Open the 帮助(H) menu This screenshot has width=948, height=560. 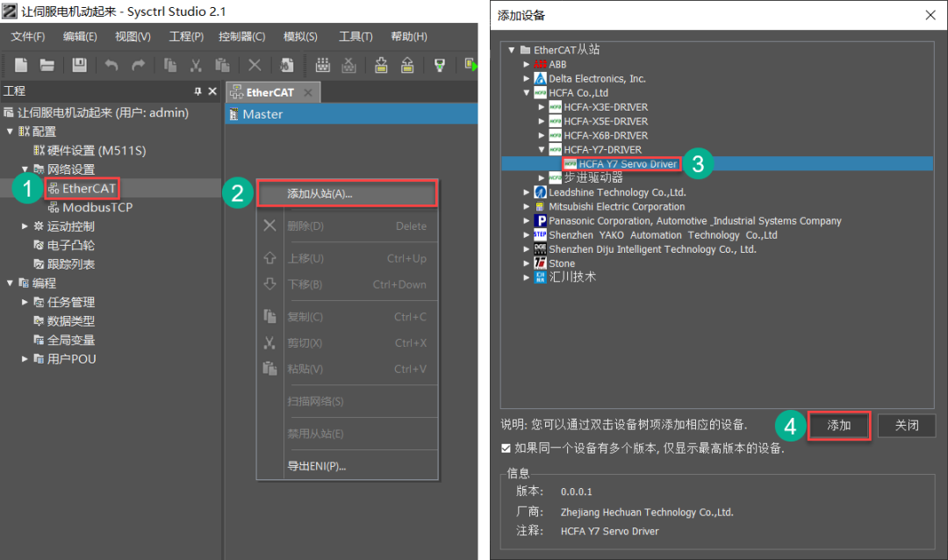[409, 36]
